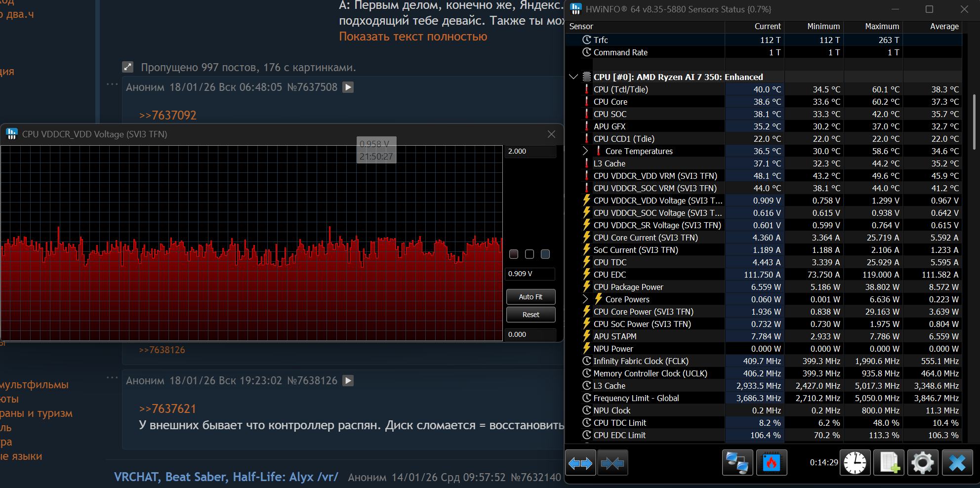Select the 'CPU Package Power' row
The height and width of the screenshot is (488, 980).
[764, 287]
